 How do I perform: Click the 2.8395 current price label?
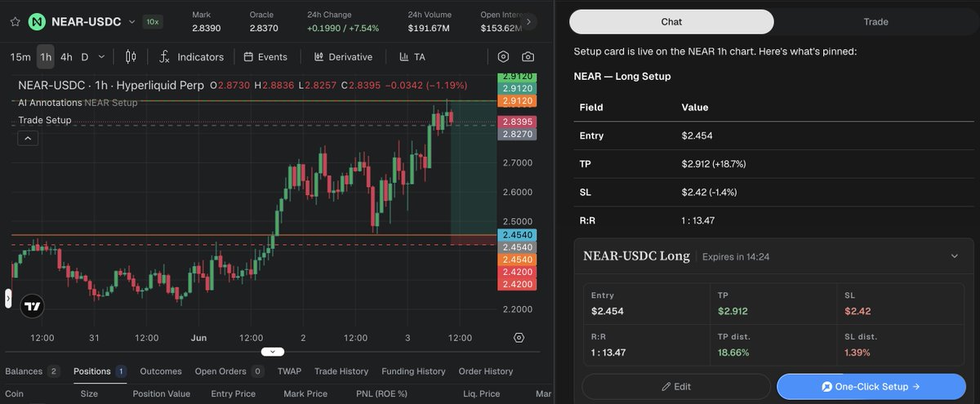coord(518,121)
